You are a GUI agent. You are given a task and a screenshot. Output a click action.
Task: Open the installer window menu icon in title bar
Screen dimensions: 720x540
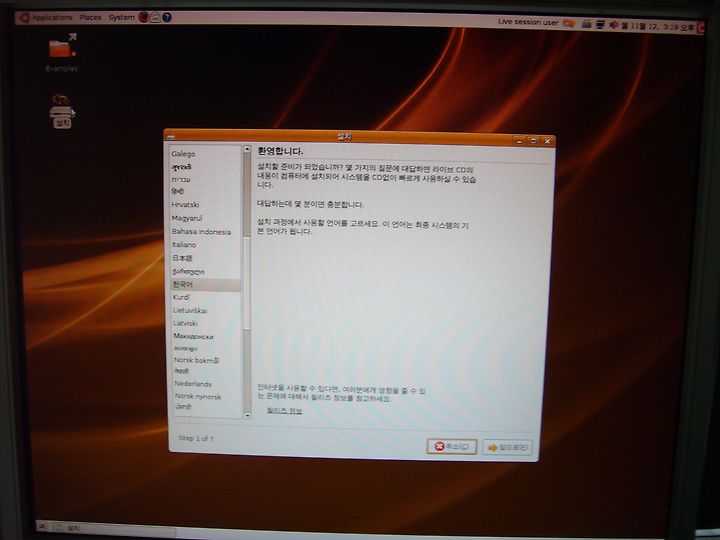point(171,137)
